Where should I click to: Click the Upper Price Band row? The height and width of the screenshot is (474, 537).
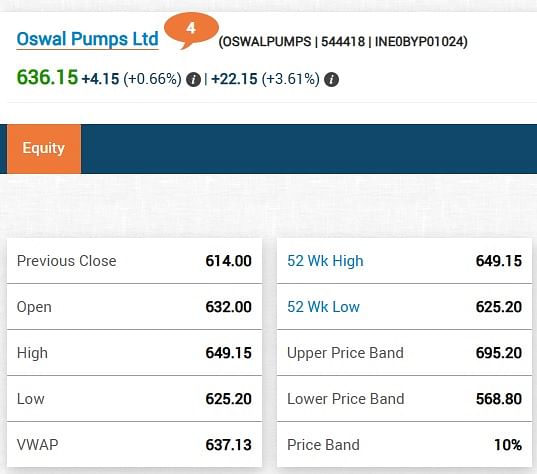[404, 353]
